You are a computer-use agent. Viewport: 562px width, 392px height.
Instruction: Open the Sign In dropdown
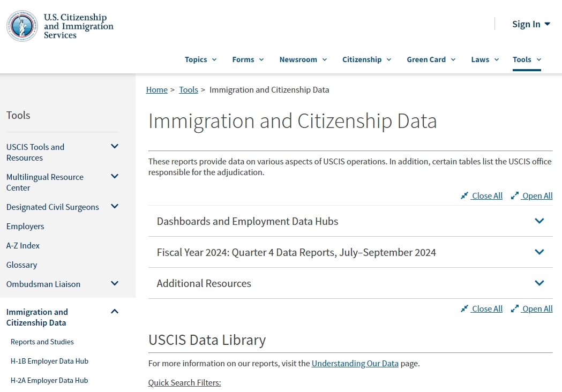[530, 24]
